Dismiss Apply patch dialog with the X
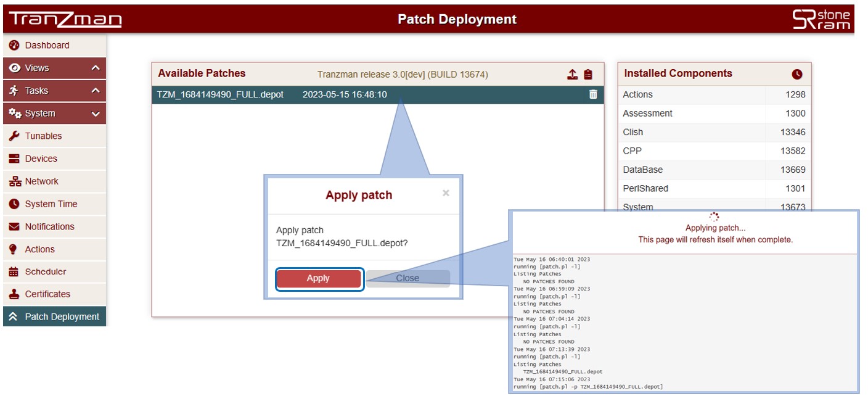This screenshot has width=868, height=409. (446, 193)
